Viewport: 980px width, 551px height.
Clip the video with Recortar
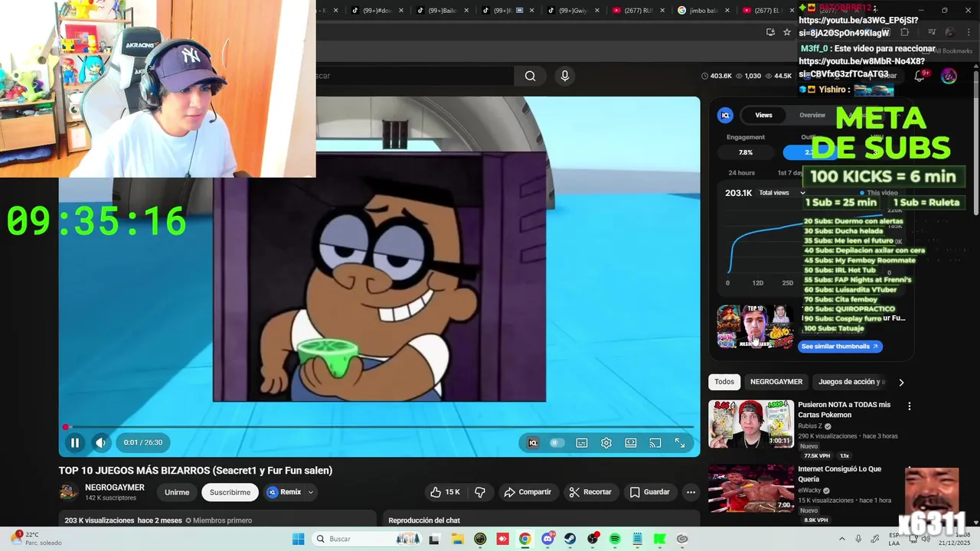[x=590, y=492]
